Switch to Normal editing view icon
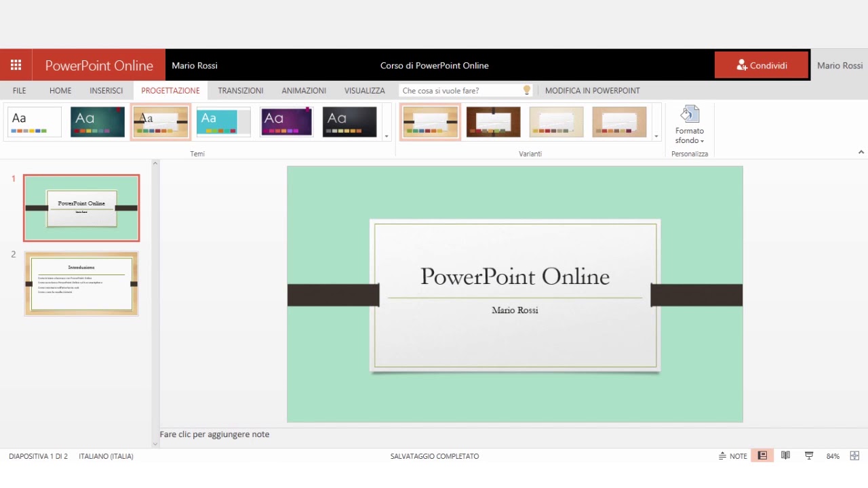This screenshot has height=488, width=868. (762, 456)
